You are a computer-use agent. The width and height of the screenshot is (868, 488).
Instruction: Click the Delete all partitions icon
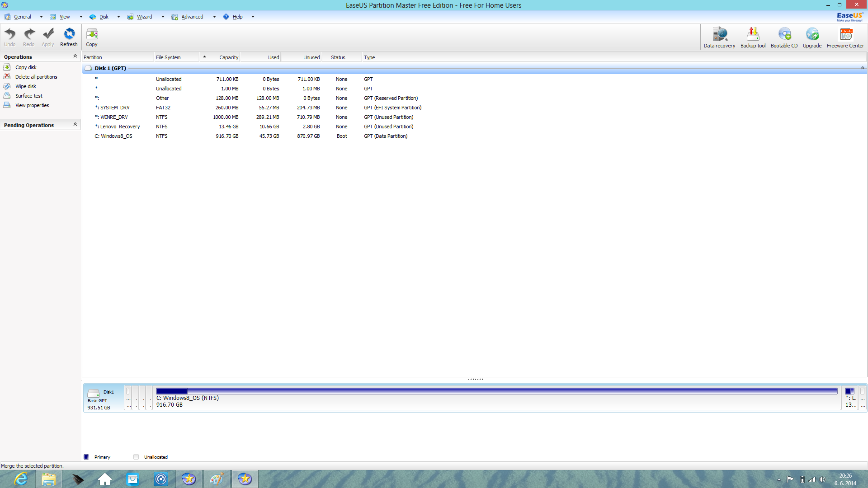point(7,77)
